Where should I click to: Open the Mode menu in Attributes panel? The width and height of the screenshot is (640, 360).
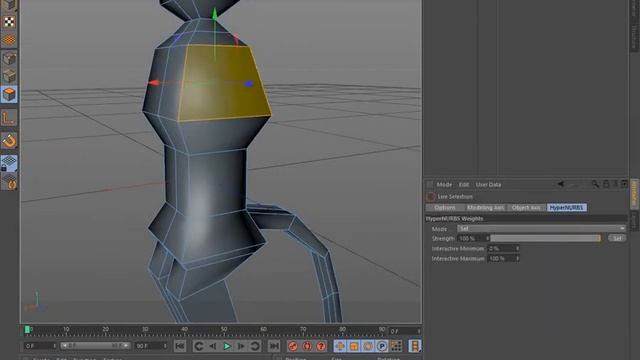444,184
